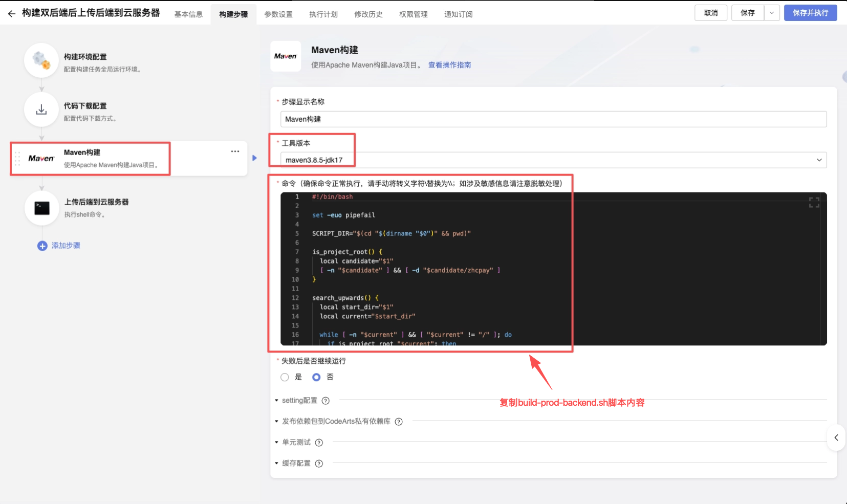Select the 上传后端到云服务器 shell terminal icon

click(42, 208)
